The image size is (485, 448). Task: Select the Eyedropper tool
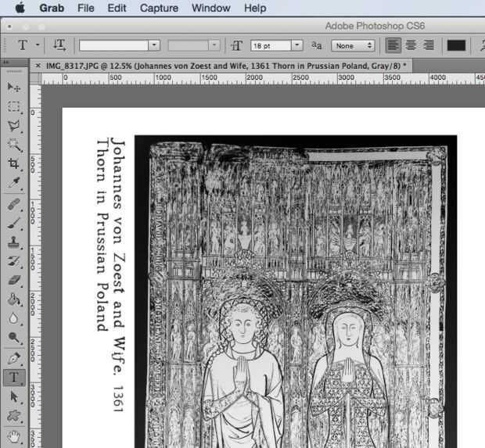[13, 182]
